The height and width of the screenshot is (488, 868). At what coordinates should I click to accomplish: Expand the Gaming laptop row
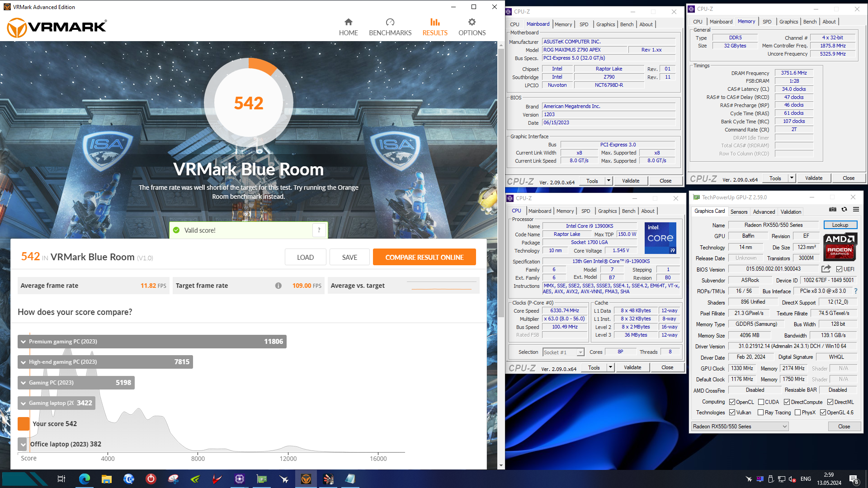[x=57, y=403]
